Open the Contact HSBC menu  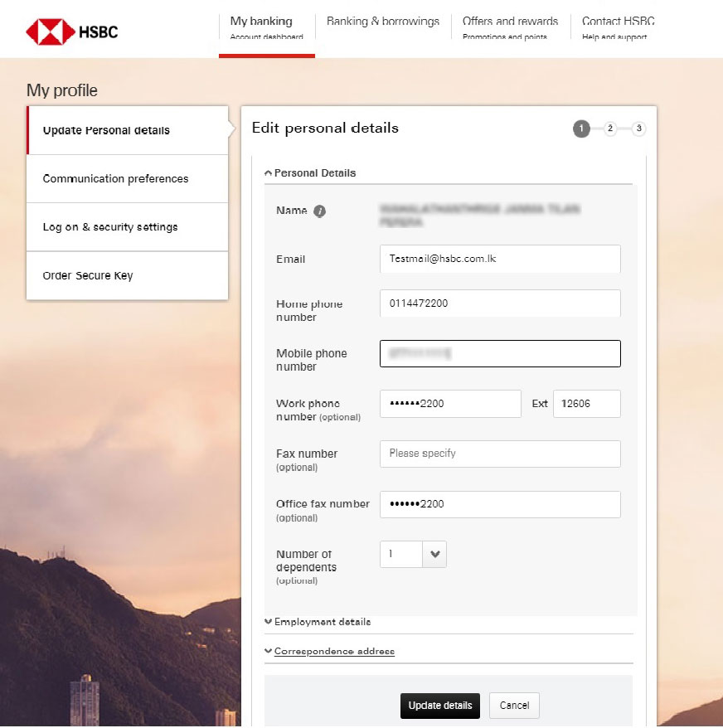tap(618, 28)
